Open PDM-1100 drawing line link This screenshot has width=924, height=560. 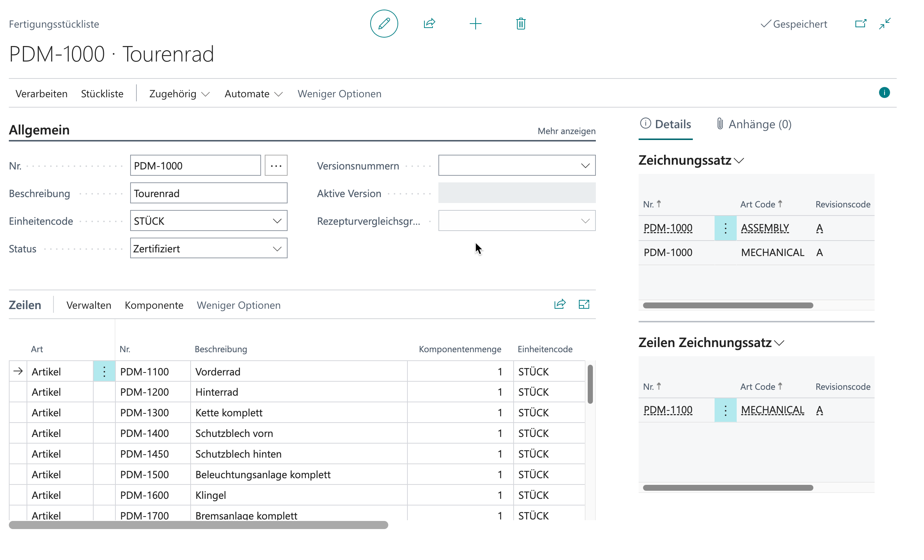(667, 410)
